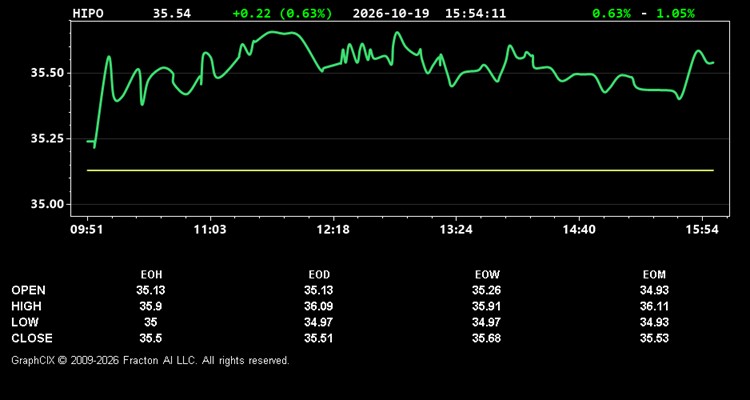The width and height of the screenshot is (750, 400).
Task: Click the 1.05% range value at top right
Action: point(675,13)
